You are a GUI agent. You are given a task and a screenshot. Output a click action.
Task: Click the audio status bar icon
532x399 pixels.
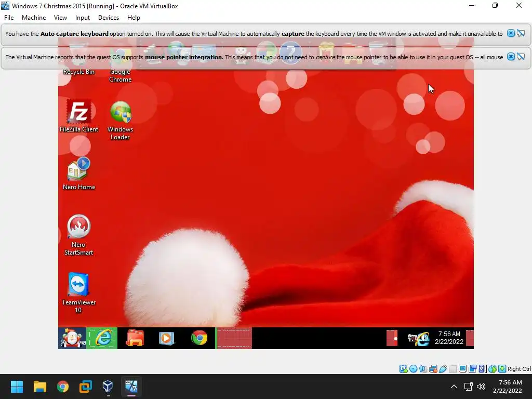423,368
